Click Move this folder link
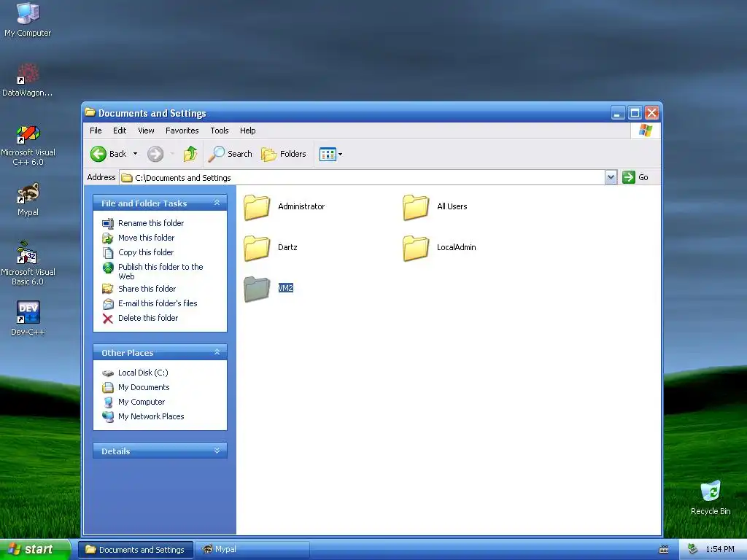 (146, 238)
